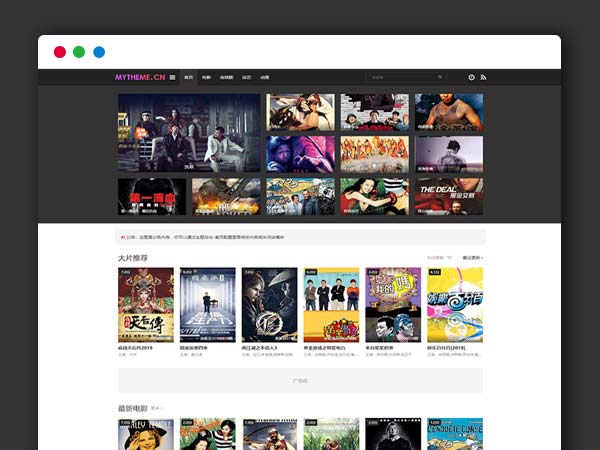The image size is (600, 450).
Task: Click the search magnifier icon
Action: [x=440, y=77]
